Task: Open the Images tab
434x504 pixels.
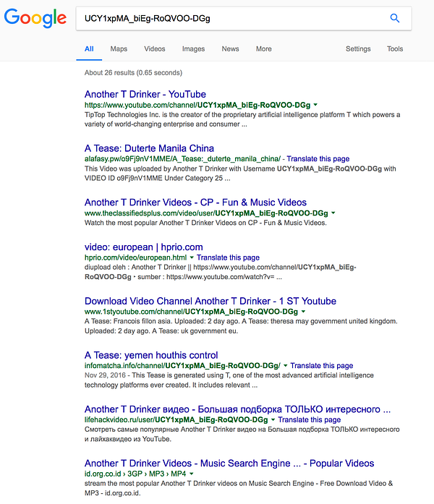Action: point(193,49)
